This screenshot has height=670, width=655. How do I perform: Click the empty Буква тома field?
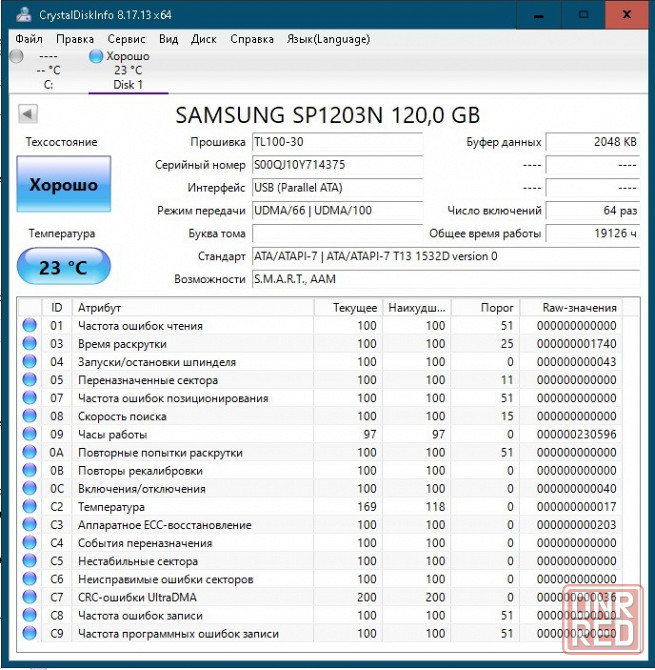[338, 233]
